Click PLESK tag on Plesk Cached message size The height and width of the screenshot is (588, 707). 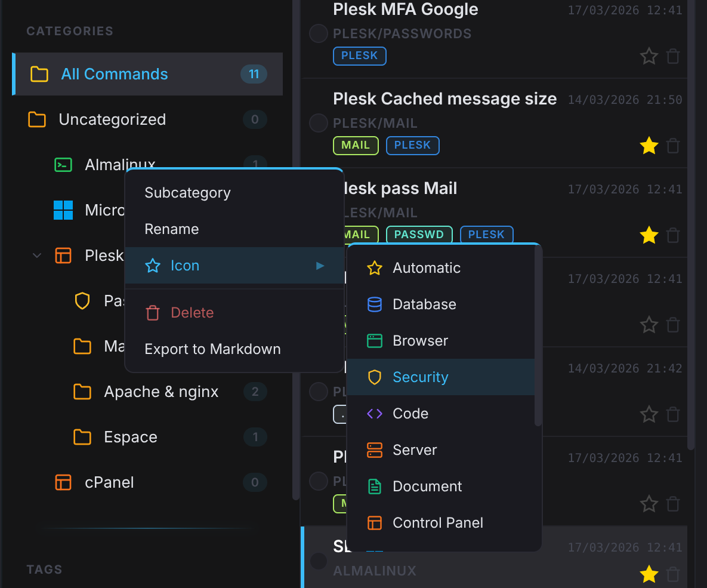tap(413, 145)
